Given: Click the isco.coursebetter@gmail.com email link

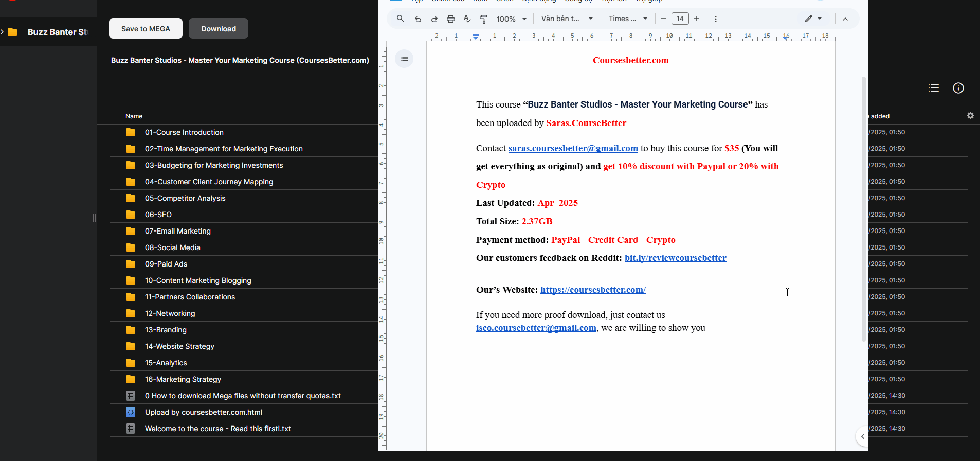Looking at the screenshot, I should coord(536,328).
